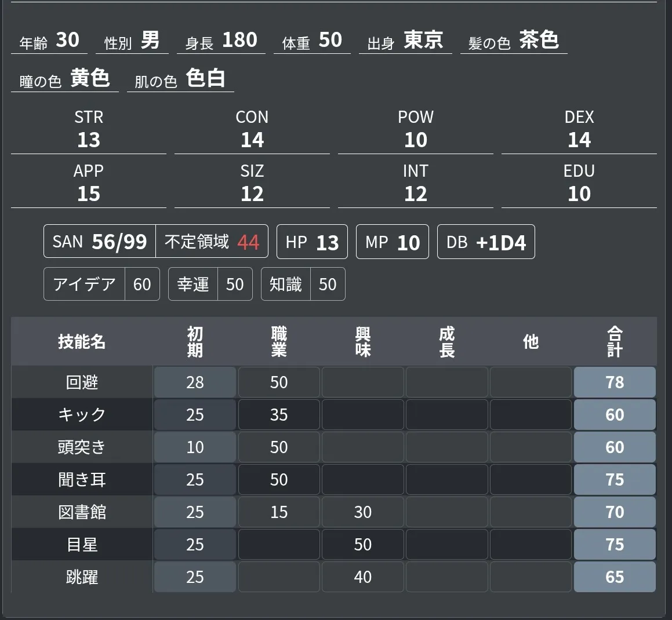The width and height of the screenshot is (672, 620).
Task: Select the 肌の色 field showing 色白
Action: pos(205,79)
